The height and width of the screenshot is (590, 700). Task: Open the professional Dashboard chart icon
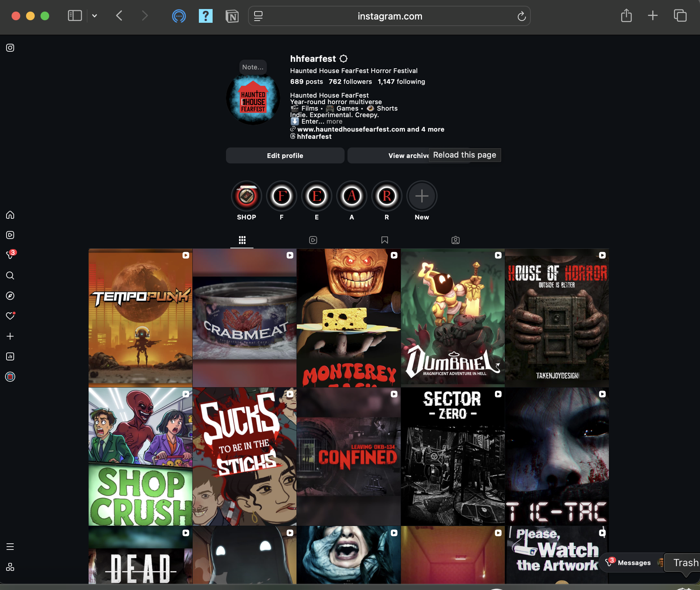[x=10, y=356]
